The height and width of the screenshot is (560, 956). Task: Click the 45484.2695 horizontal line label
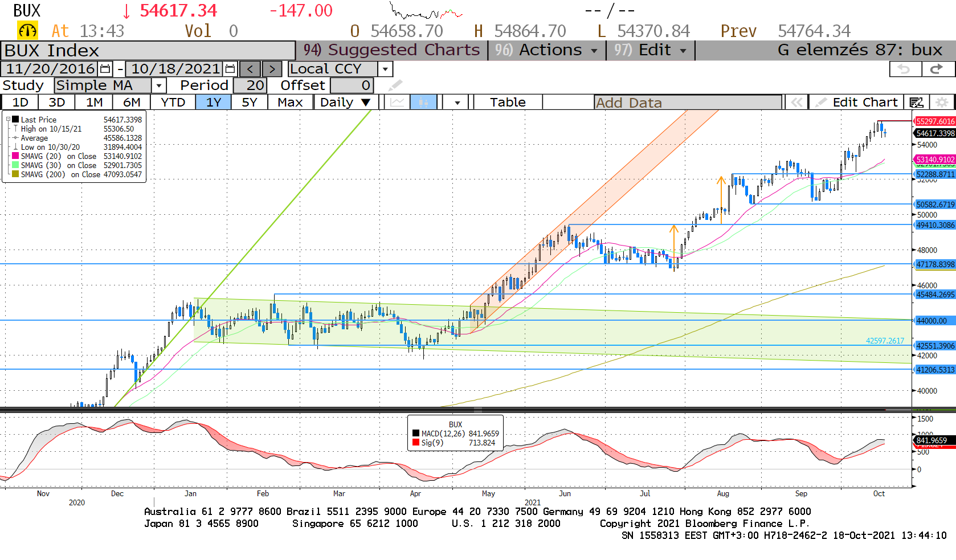[x=935, y=295]
